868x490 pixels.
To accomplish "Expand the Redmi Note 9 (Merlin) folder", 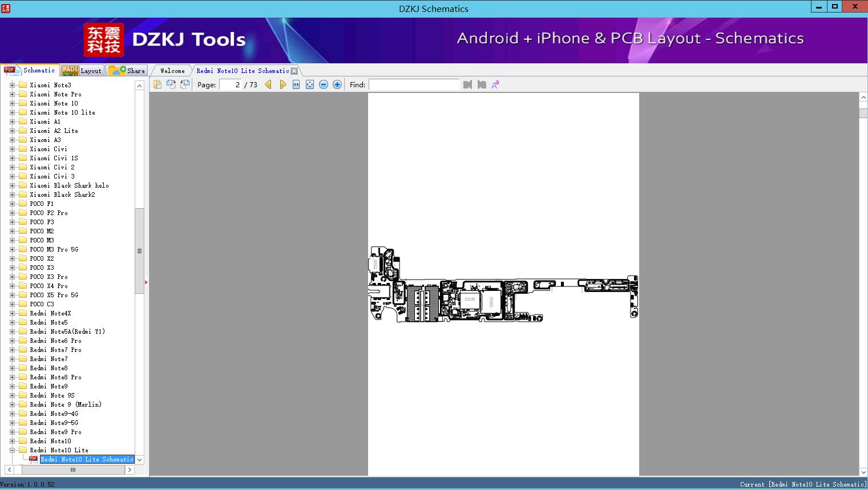I will pos(13,404).
